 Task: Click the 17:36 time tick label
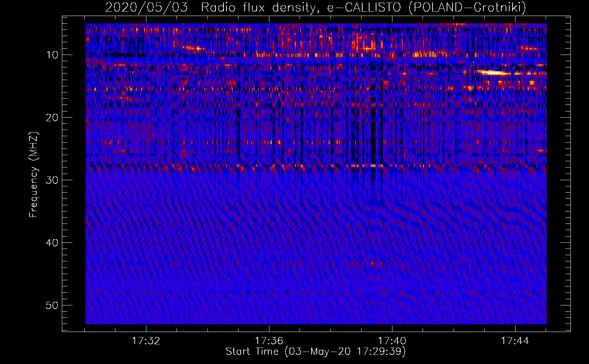click(x=269, y=341)
